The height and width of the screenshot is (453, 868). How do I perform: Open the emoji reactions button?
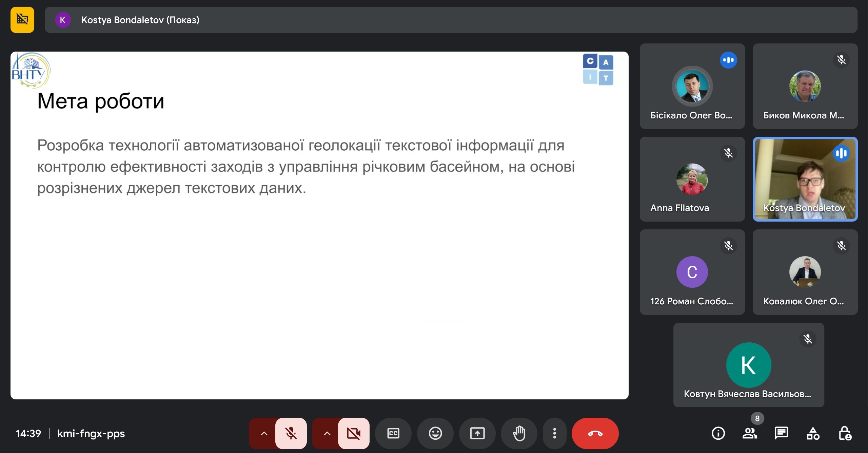435,433
